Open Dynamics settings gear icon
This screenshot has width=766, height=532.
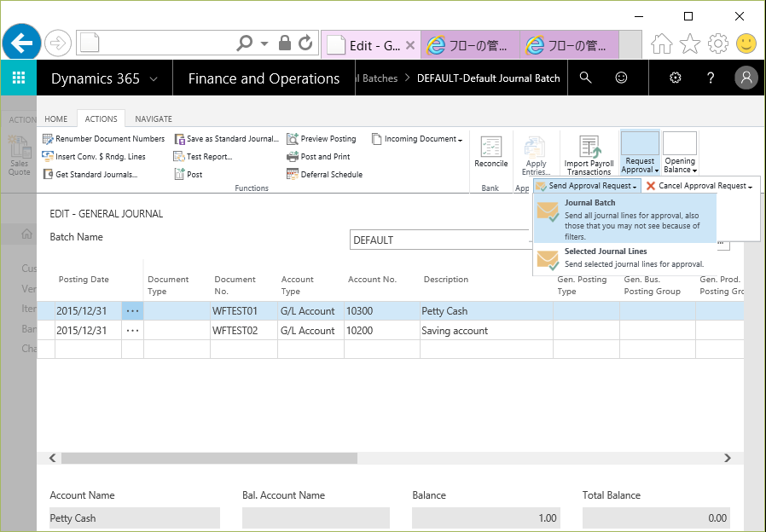[x=675, y=78]
